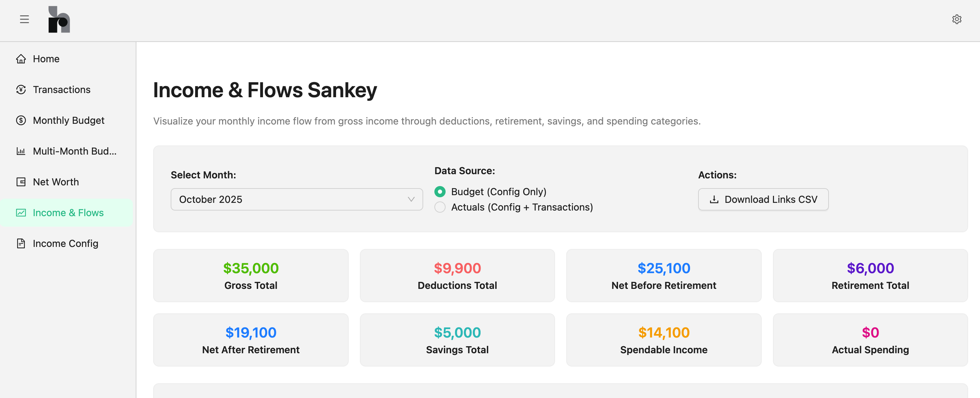
Task: Switch to the Income & Flows page
Action: click(x=68, y=213)
